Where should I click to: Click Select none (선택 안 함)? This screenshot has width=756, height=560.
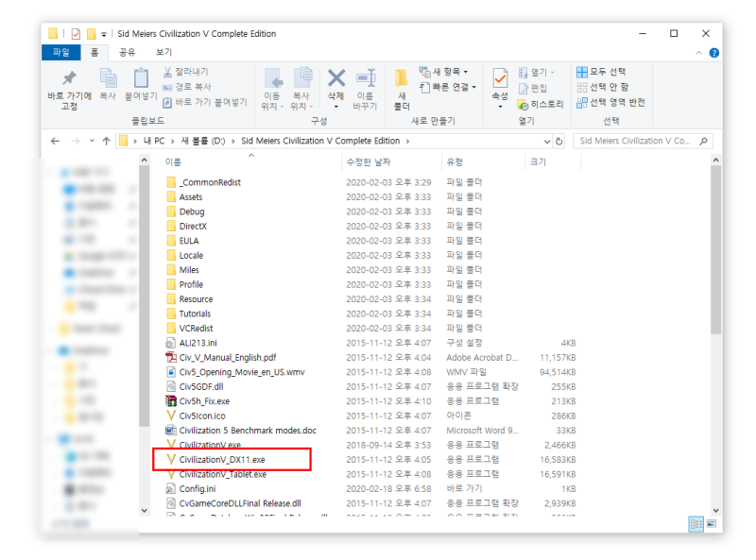tap(603, 87)
